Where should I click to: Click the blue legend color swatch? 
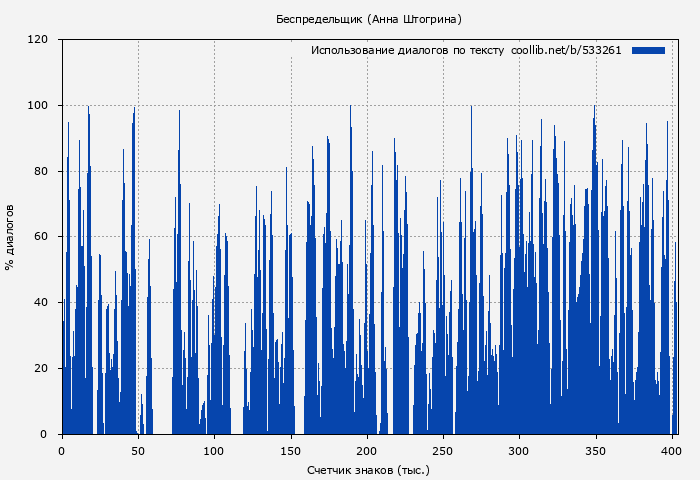tap(648, 50)
